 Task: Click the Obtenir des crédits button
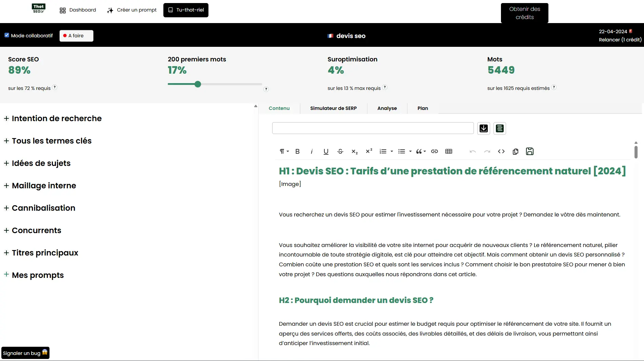tap(524, 13)
